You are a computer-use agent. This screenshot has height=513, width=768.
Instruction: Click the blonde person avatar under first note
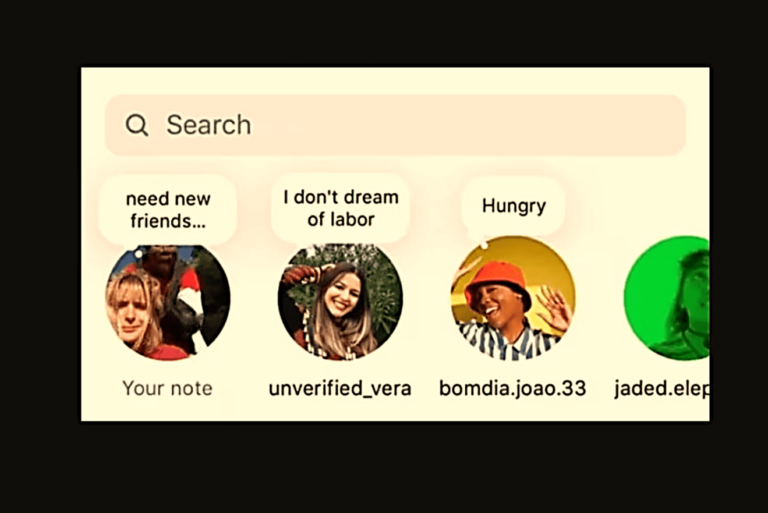(168, 301)
